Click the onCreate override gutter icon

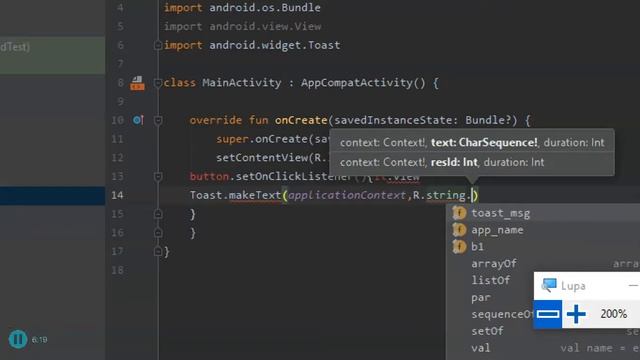(x=138, y=120)
